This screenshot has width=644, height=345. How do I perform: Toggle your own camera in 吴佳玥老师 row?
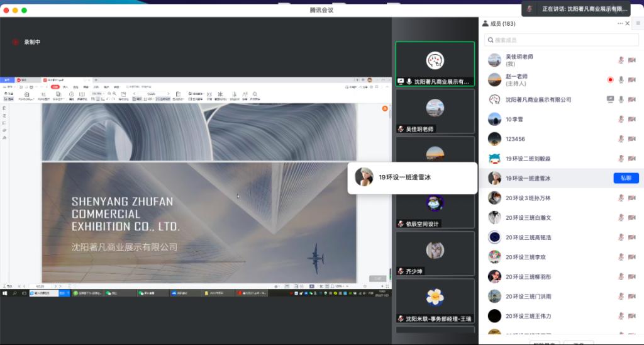point(631,60)
